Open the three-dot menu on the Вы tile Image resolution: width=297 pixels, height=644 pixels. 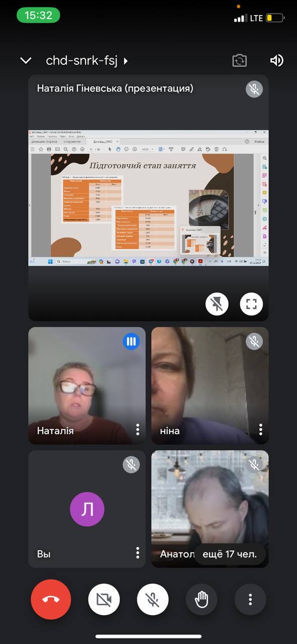(x=138, y=553)
